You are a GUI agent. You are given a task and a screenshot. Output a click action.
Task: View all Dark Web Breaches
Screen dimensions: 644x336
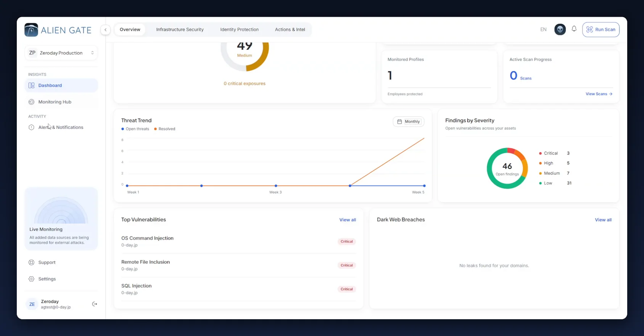(603, 220)
